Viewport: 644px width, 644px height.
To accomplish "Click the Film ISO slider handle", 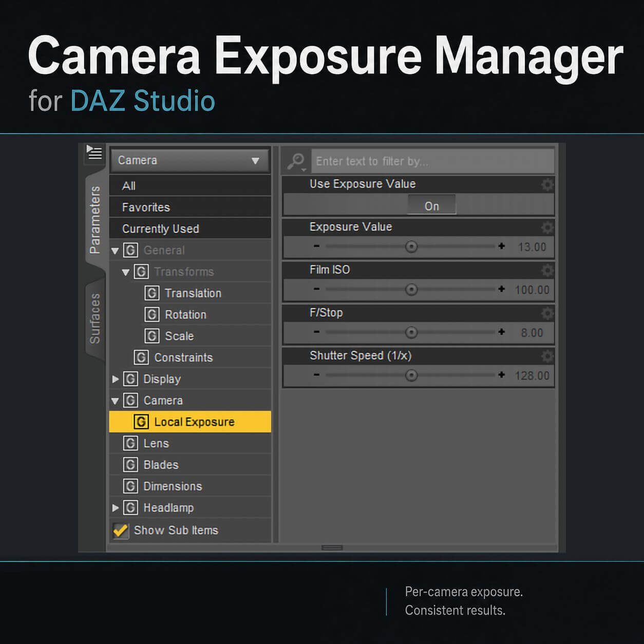I will (x=411, y=290).
